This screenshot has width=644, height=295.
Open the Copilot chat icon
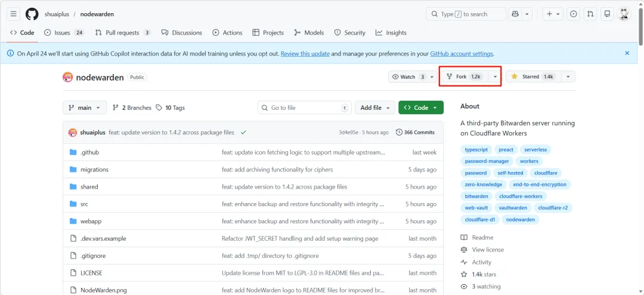tap(515, 14)
